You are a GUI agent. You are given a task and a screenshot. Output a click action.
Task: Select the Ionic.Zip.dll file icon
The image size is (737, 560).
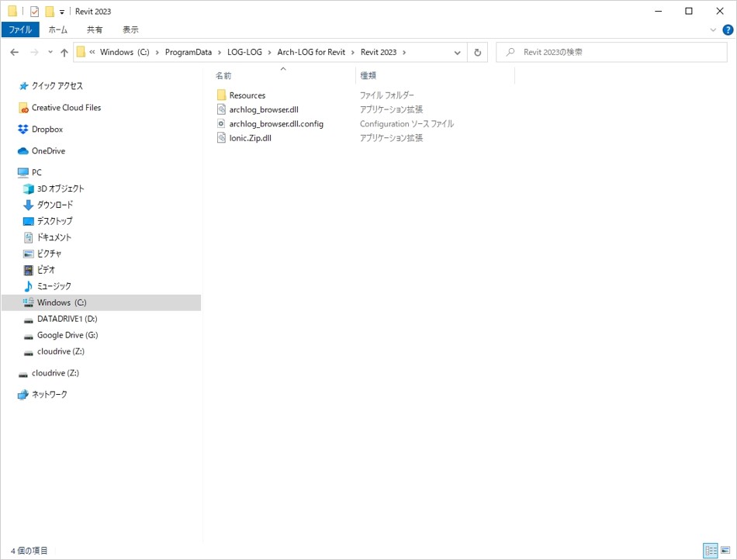click(x=221, y=137)
